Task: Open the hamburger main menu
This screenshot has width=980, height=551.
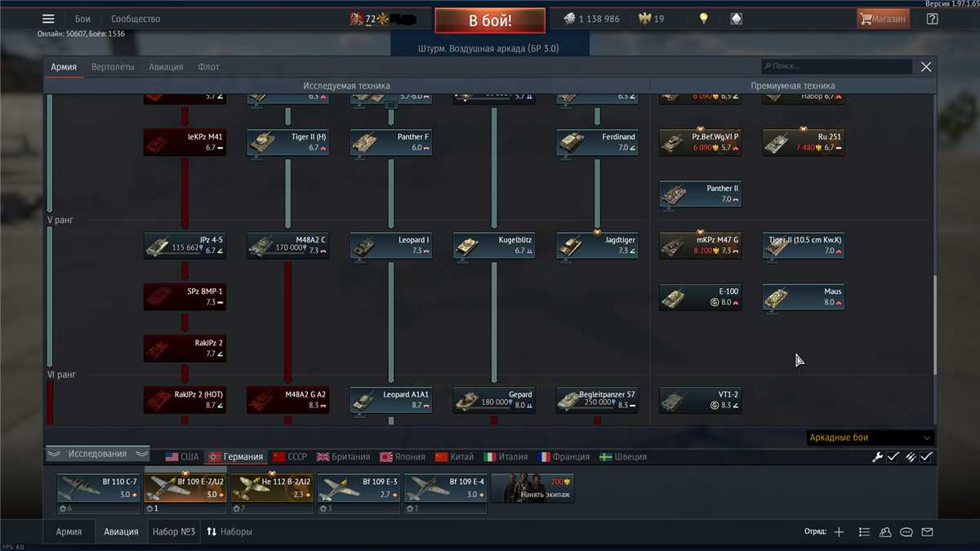Action: click(x=48, y=19)
